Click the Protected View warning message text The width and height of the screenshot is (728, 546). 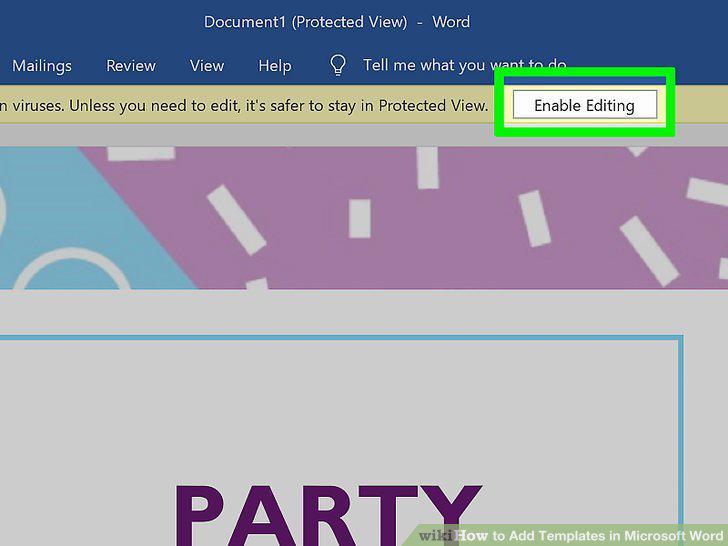244,105
